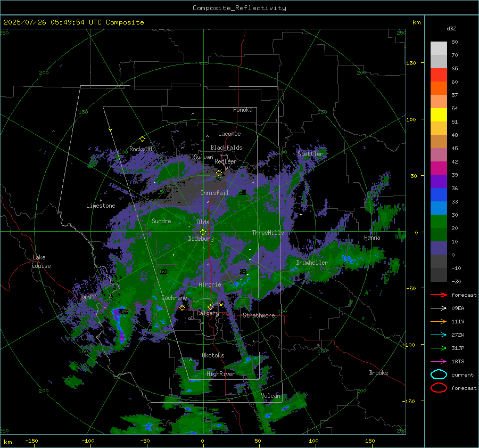The width and height of the screenshot is (479, 448).
Task: Click the yellow diamond marker below Cochrane
Action: [182, 307]
